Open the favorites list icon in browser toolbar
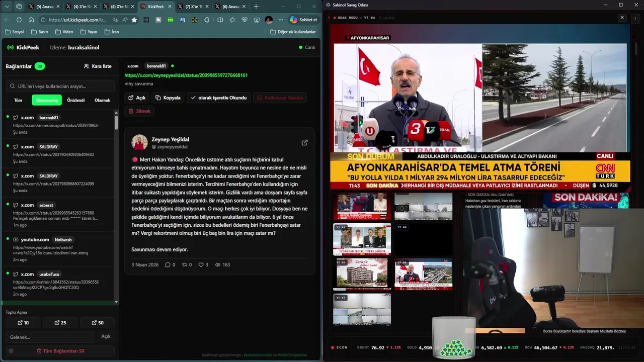This screenshot has height=362, width=644. pyautogui.click(x=232, y=20)
